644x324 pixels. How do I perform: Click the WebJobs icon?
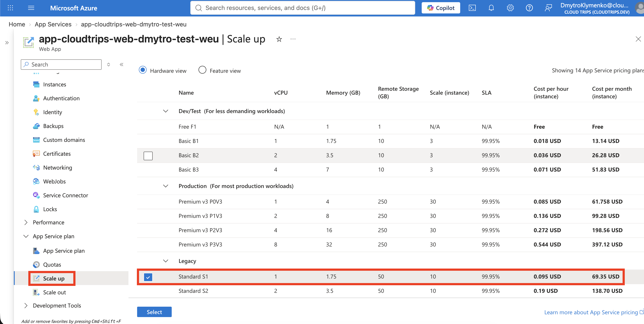(x=36, y=181)
